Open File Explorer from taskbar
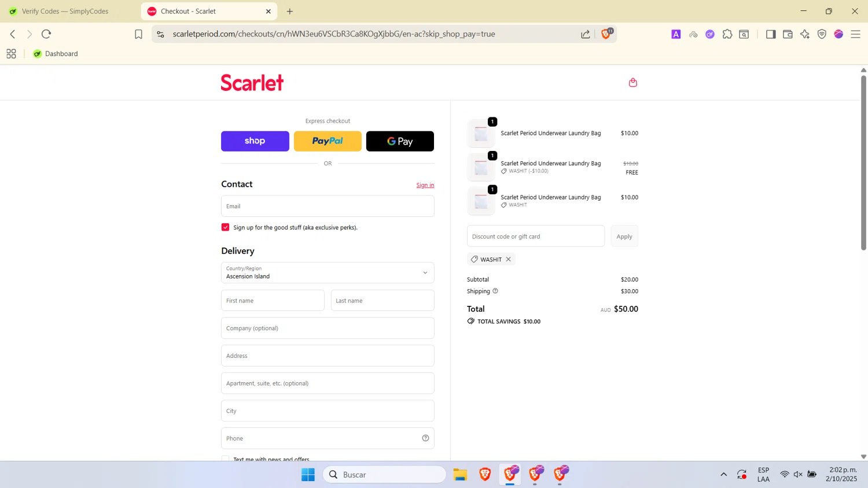 (460, 475)
